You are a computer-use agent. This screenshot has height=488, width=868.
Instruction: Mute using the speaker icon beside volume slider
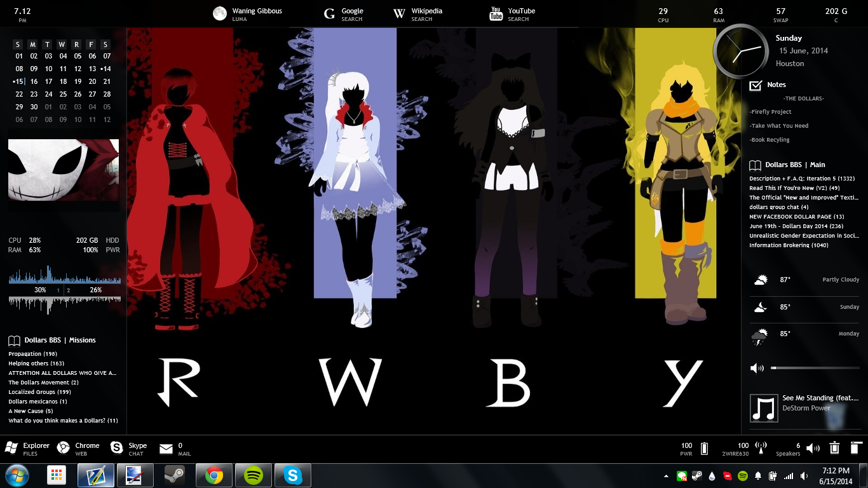[x=756, y=369]
